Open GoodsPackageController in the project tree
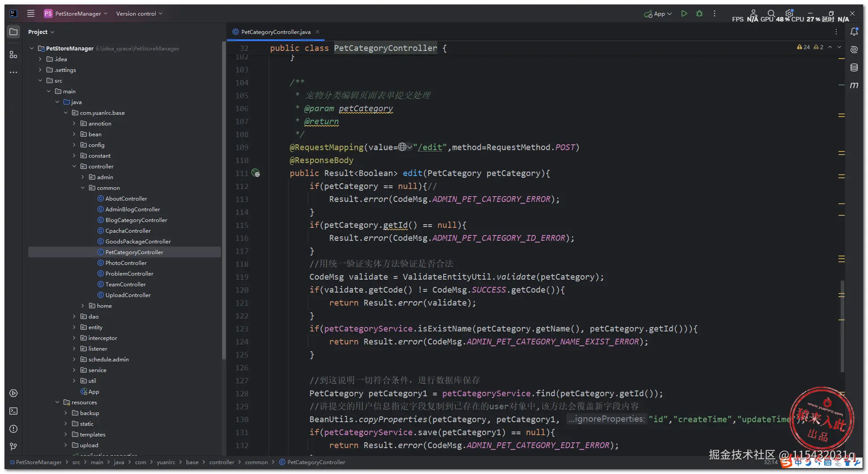The height and width of the screenshot is (474, 868). [138, 241]
